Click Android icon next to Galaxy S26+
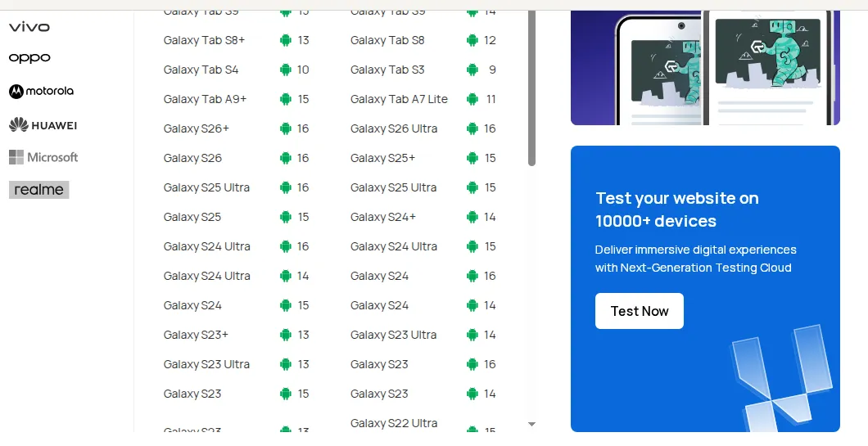Screen dimensions: 868x446 (286, 128)
